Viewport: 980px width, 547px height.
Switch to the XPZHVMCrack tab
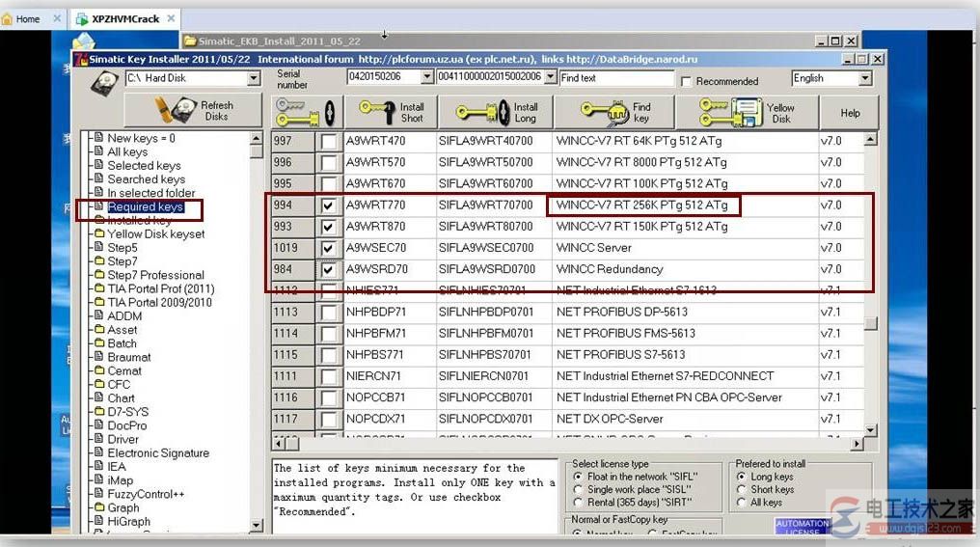tap(125, 18)
